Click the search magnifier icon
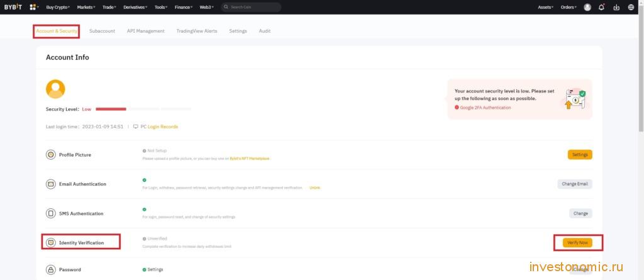The height and width of the screenshot is (280, 644). [x=226, y=7]
